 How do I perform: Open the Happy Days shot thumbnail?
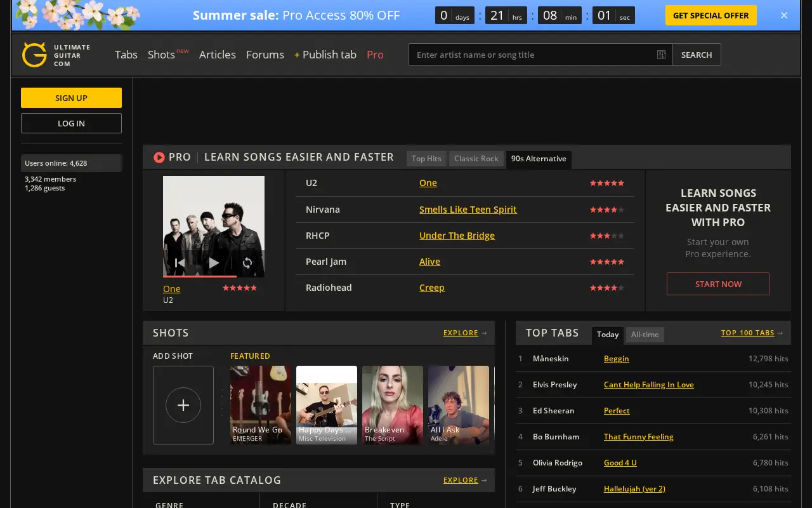[327, 405]
